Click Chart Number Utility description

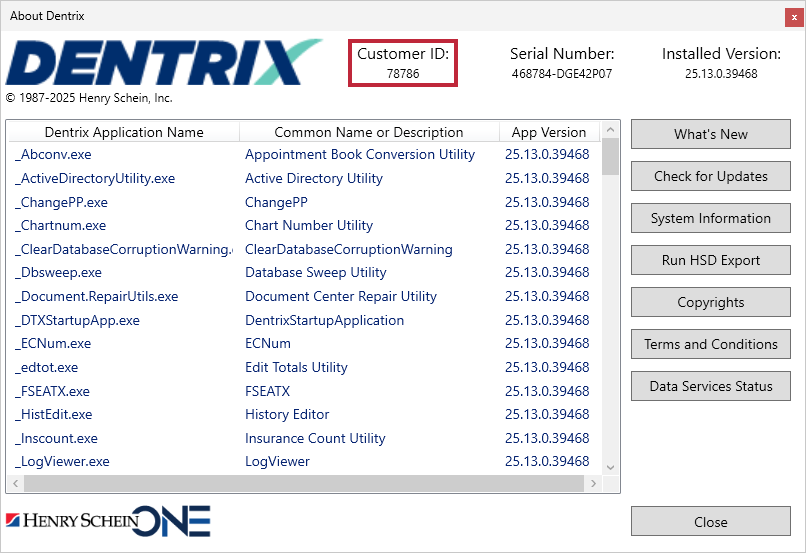[x=309, y=225]
